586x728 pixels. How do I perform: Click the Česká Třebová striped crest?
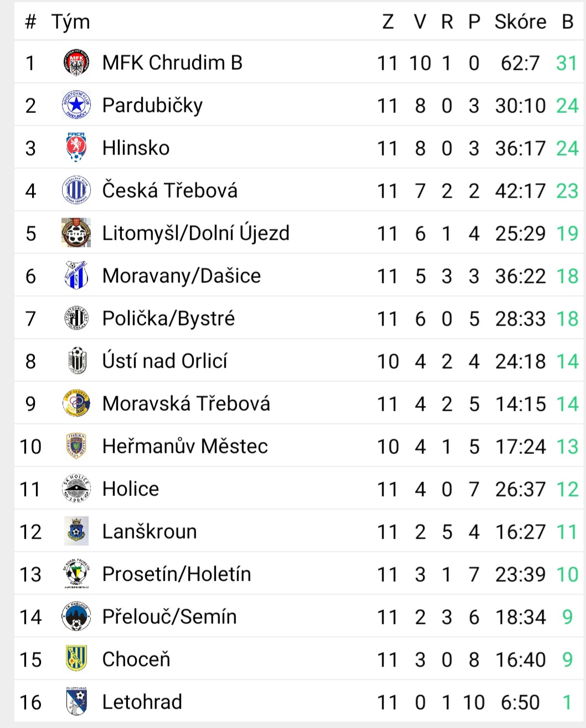(x=76, y=190)
